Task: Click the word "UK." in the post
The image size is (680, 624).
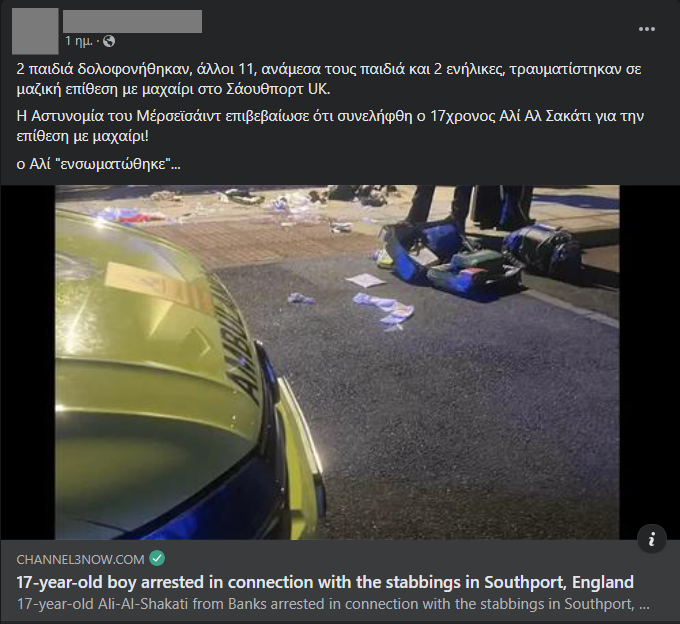Action: click(319, 89)
